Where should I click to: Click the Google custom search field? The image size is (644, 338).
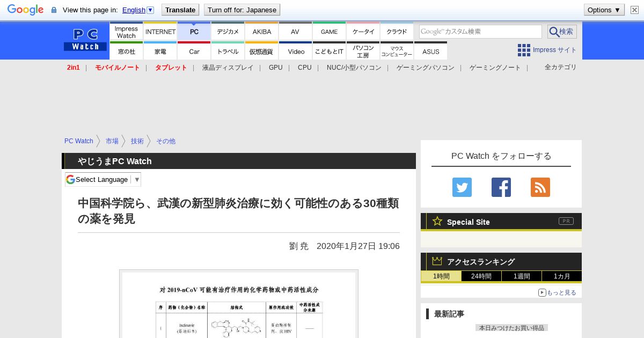coord(480,32)
